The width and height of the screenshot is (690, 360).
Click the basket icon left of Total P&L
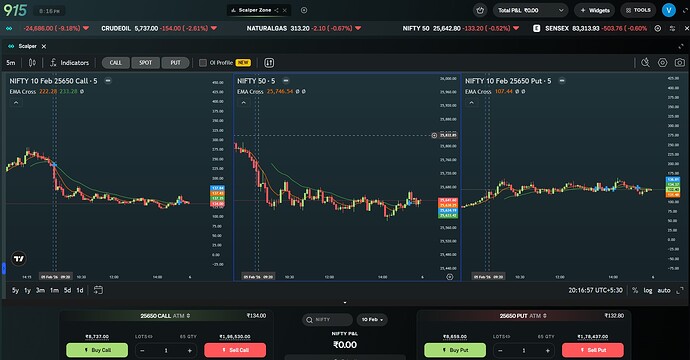pos(480,10)
